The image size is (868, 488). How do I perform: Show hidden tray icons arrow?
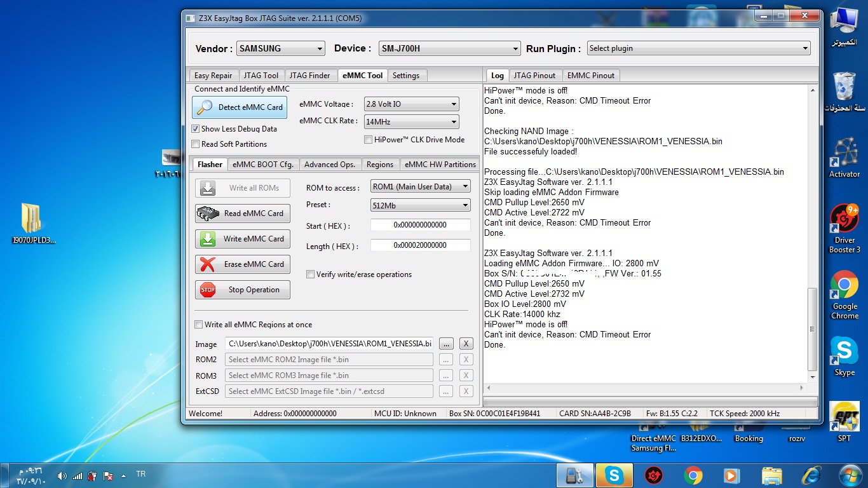(123, 475)
